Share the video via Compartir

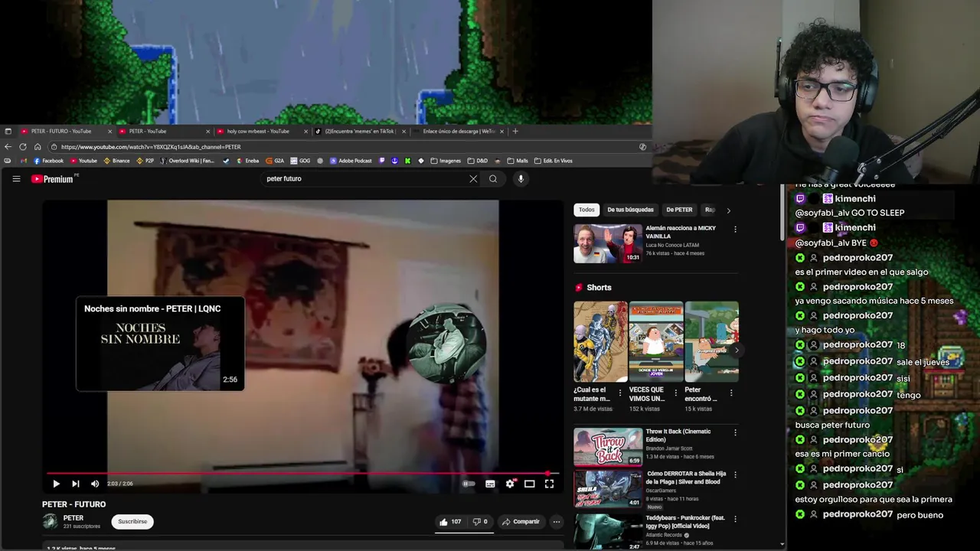(521, 522)
